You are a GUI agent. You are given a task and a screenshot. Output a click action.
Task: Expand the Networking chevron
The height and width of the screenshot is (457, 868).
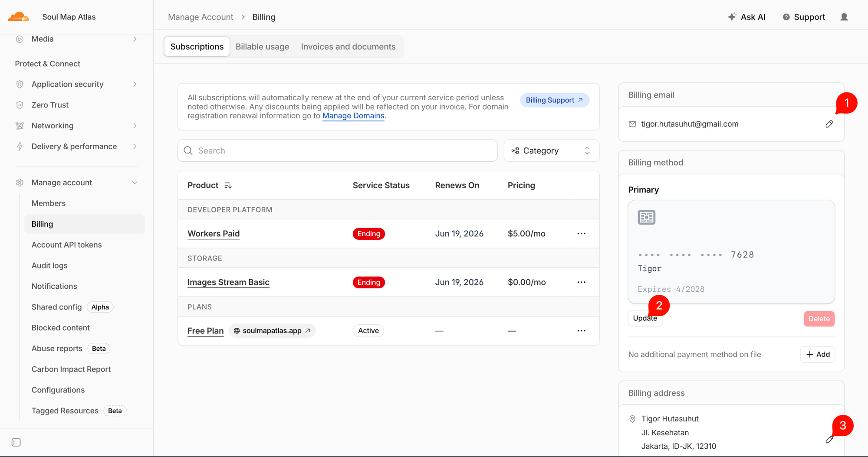pyautogui.click(x=135, y=126)
